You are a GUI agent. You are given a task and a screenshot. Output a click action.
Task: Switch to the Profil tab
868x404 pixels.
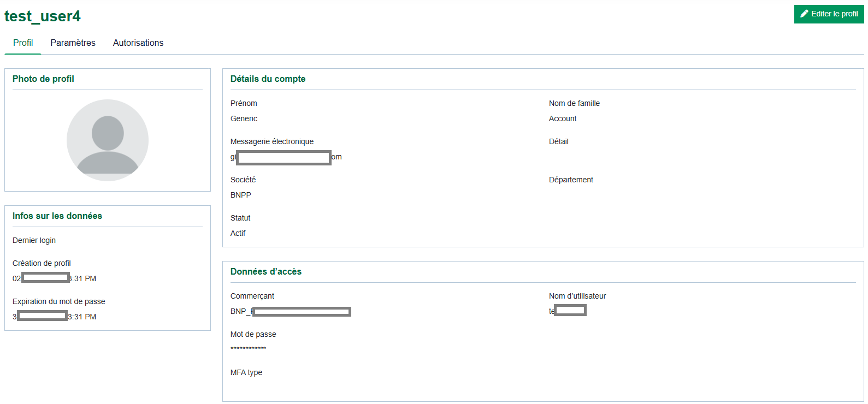tap(23, 43)
